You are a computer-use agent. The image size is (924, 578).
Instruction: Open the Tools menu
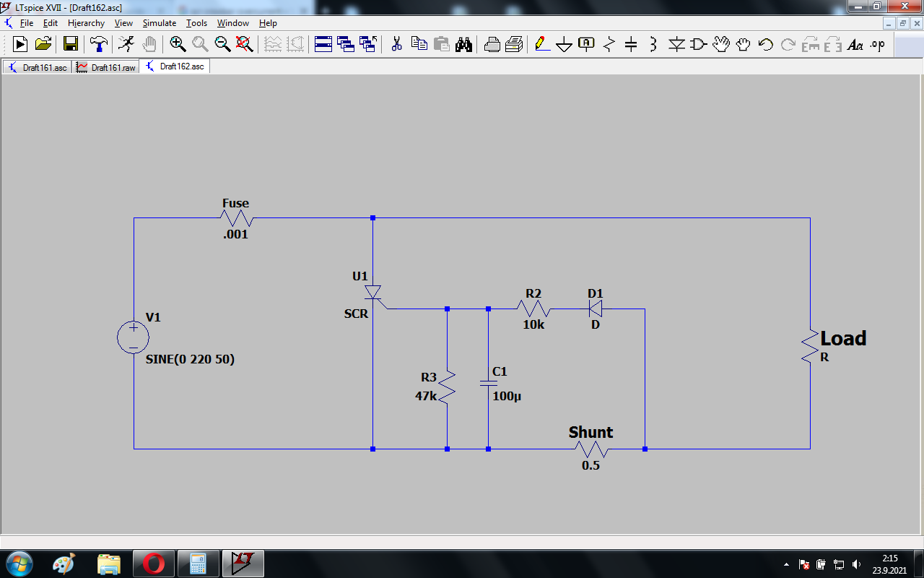(x=196, y=23)
